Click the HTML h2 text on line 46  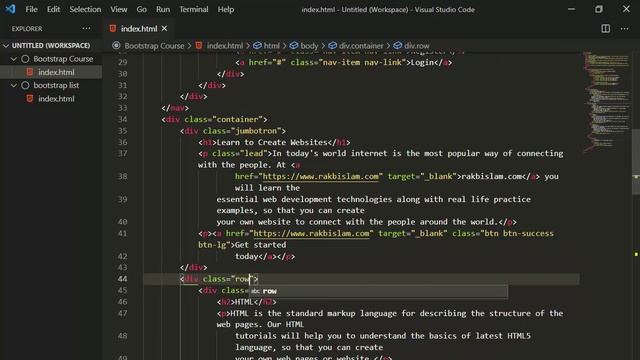click(244, 302)
